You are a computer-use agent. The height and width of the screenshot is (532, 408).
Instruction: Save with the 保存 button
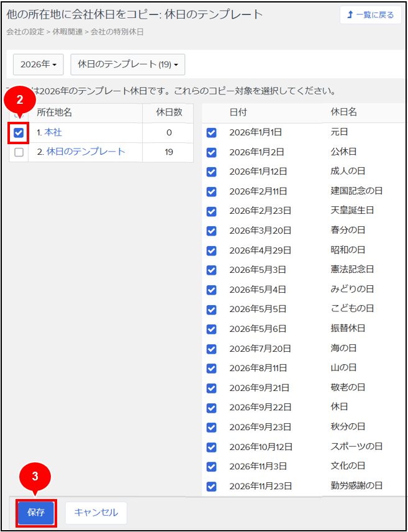(x=36, y=513)
